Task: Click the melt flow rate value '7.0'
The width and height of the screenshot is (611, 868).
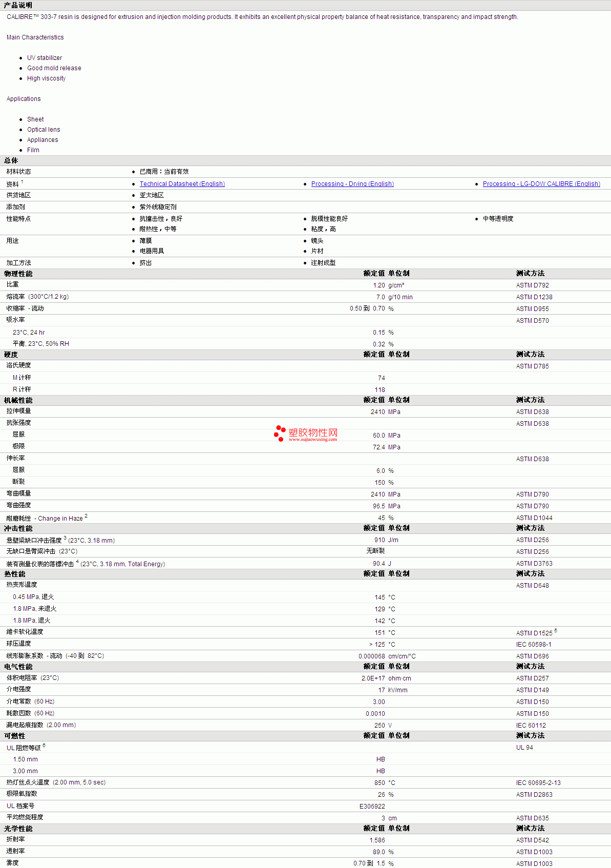Action: [x=381, y=297]
